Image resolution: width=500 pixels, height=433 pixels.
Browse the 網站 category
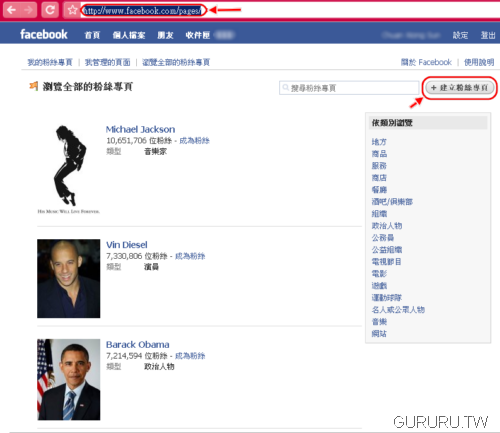point(379,334)
